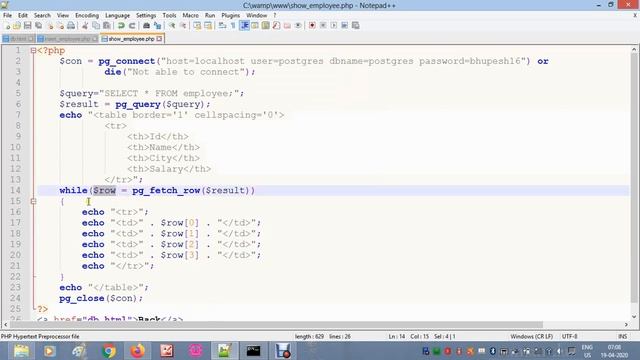The image size is (640, 360).
Task: Toggle synchronize vertical scrolling
Action: click(x=197, y=26)
